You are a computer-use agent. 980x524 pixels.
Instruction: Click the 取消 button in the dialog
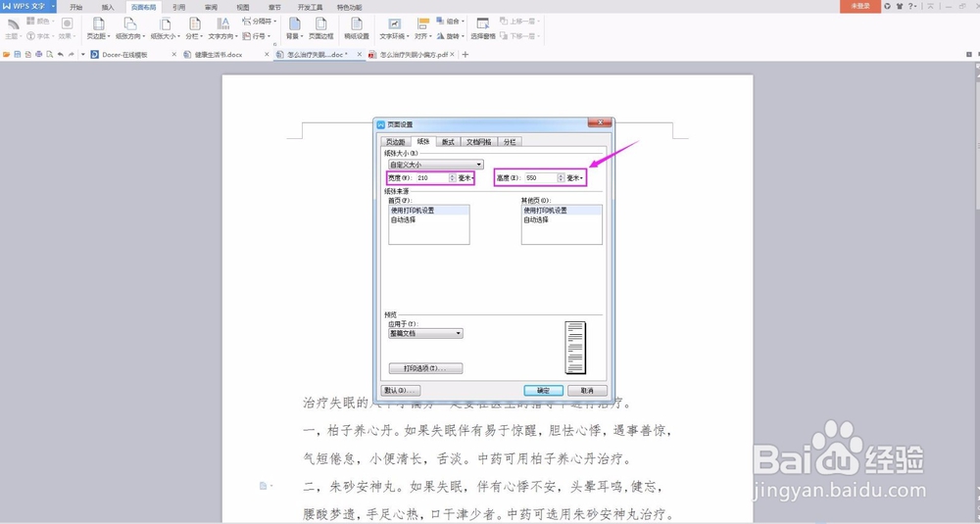point(587,391)
